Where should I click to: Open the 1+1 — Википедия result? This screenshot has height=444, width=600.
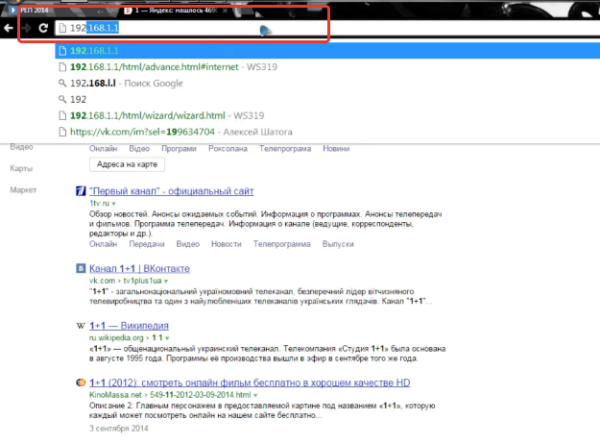click(129, 326)
